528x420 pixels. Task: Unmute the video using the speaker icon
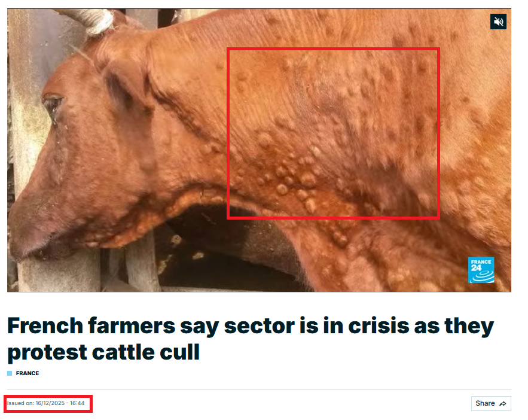498,22
